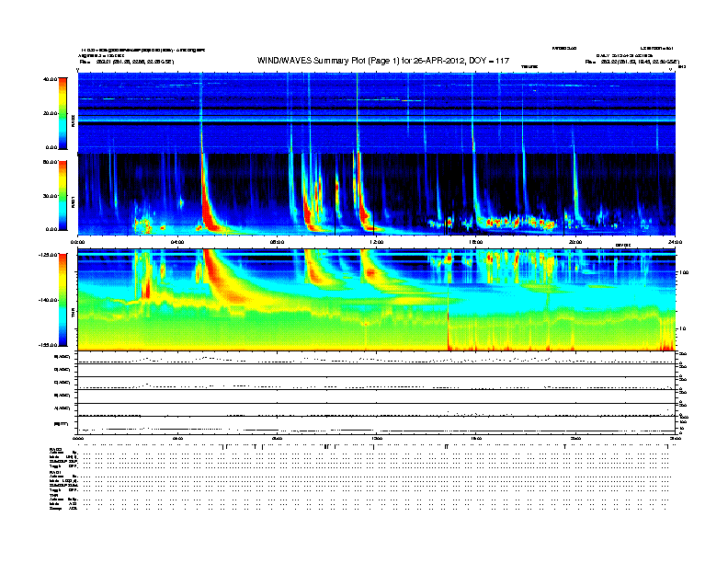Click the RAD1 color scale bar
The image size is (728, 563).
[63, 193]
